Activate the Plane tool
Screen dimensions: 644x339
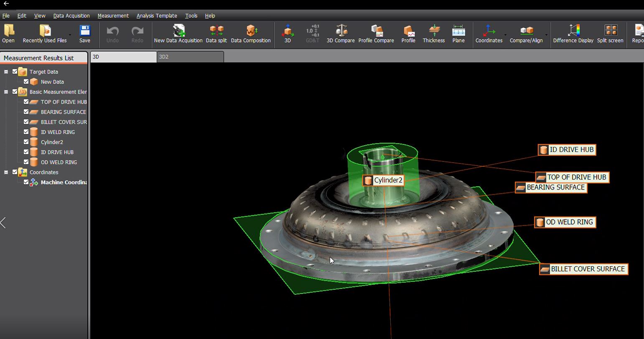point(458,33)
